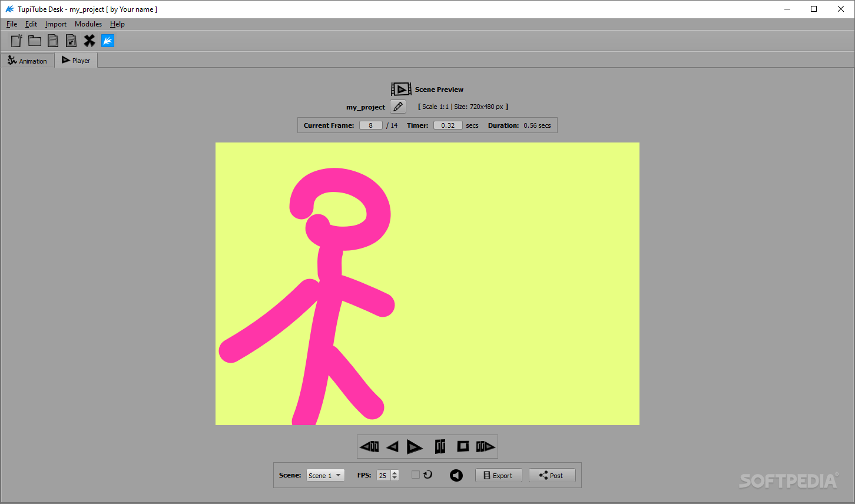
Task: Click the animation preview canvas with pink figure
Action: [427, 284]
